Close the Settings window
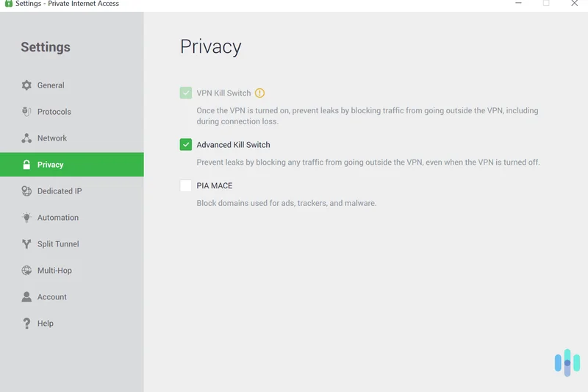Screen dimensions: 588x392 pos(574,3)
